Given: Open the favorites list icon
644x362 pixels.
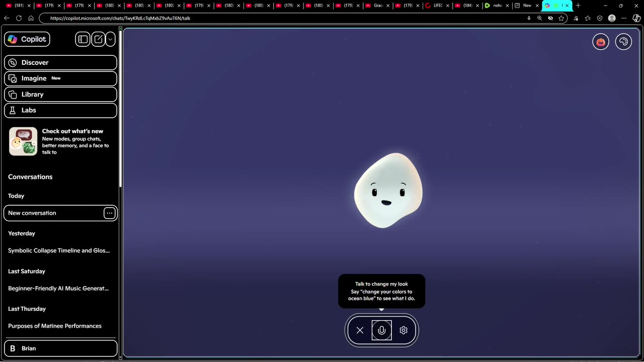Looking at the screenshot, I should (588, 18).
